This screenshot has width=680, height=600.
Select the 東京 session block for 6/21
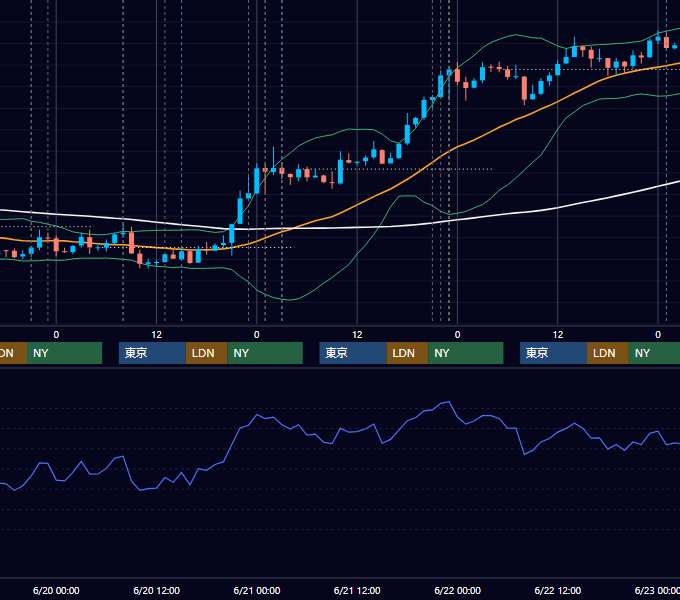click(353, 353)
